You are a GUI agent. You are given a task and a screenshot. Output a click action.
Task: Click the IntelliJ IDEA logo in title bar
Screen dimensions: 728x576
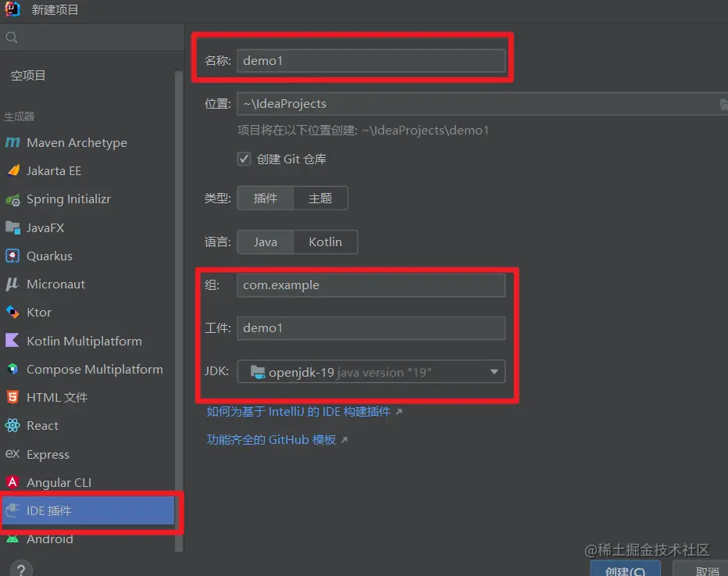click(12, 9)
